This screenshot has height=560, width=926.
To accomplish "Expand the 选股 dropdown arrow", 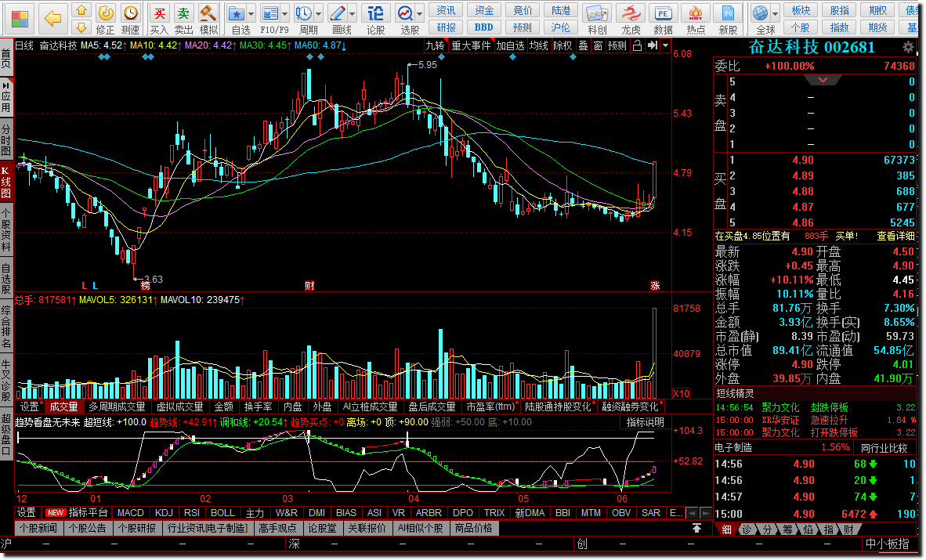I will (x=420, y=13).
